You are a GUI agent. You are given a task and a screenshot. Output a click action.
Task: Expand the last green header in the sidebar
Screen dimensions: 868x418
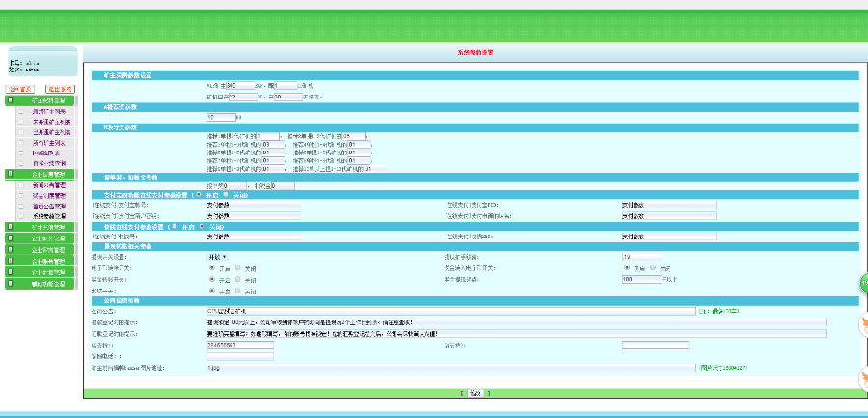click(41, 283)
